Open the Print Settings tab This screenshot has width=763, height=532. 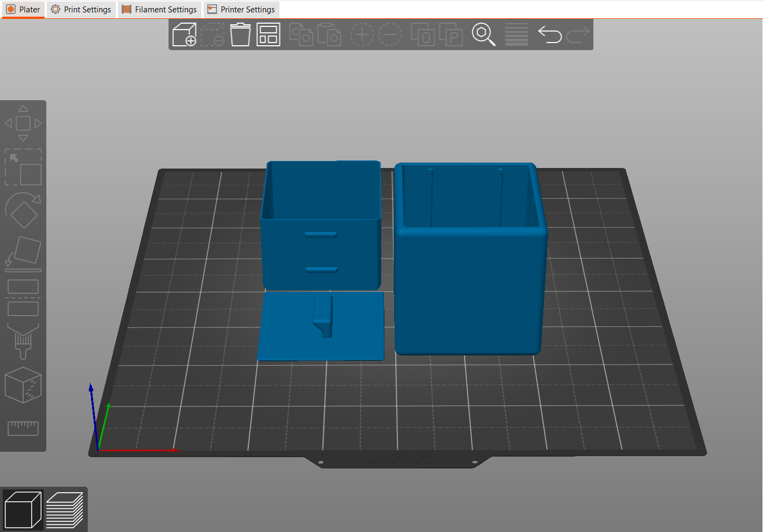[x=81, y=10]
